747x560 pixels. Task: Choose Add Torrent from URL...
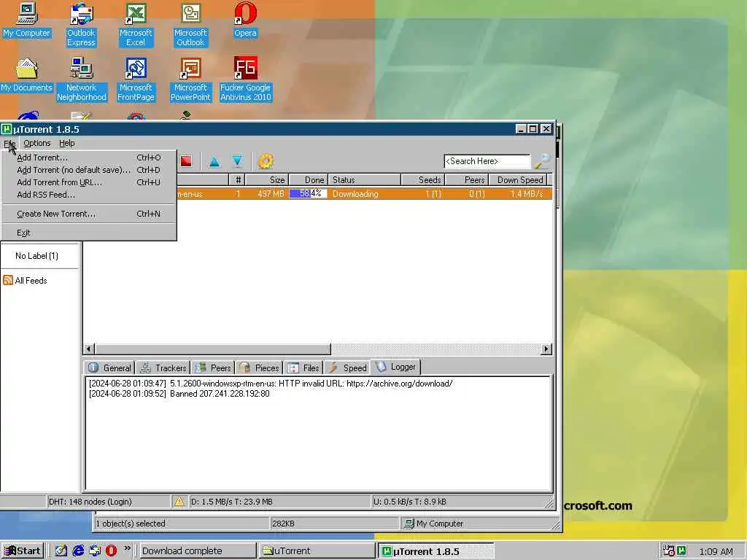(x=89, y=182)
